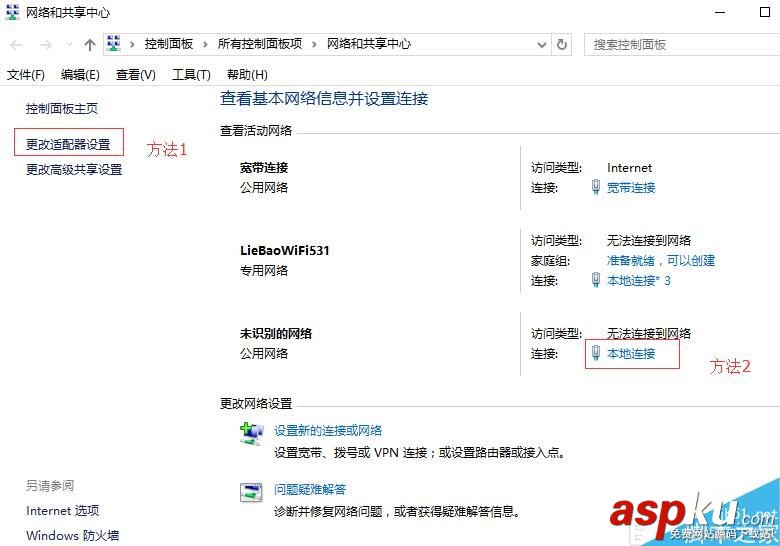
Task: Open Internet 选项
Action: [63, 511]
